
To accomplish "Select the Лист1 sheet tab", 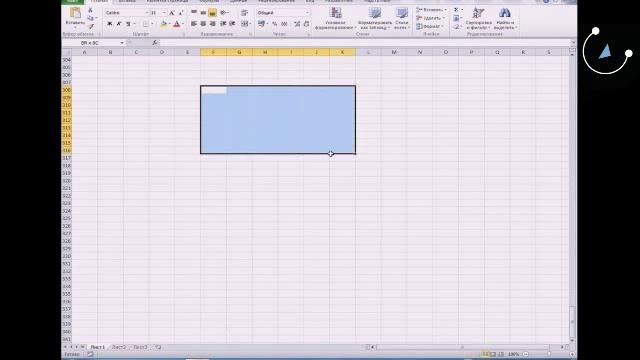I will (x=98, y=347).
